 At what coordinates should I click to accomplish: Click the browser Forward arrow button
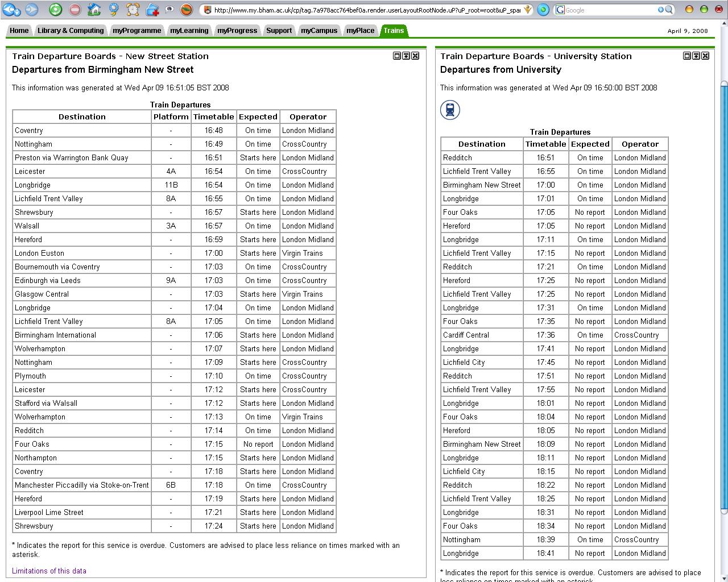[x=32, y=10]
